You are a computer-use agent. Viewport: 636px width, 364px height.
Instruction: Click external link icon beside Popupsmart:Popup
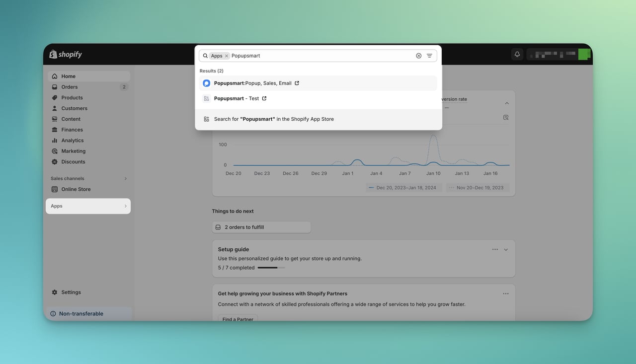coord(297,83)
